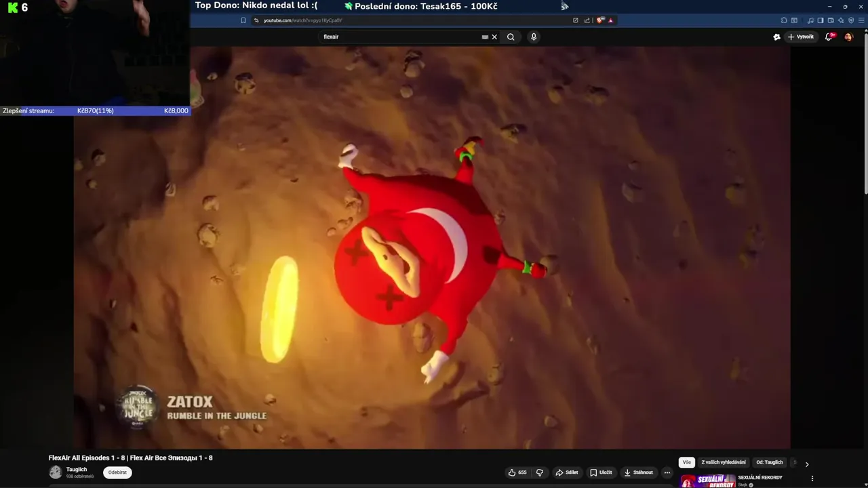The width and height of the screenshot is (868, 488).
Task: Open the Tauglich channel name link
Action: pos(77,470)
